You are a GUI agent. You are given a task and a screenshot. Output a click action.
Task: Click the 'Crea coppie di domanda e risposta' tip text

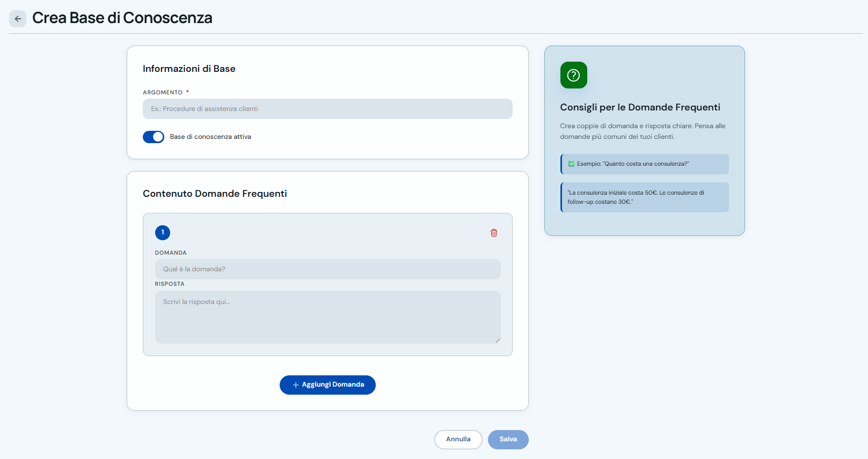[643, 131]
